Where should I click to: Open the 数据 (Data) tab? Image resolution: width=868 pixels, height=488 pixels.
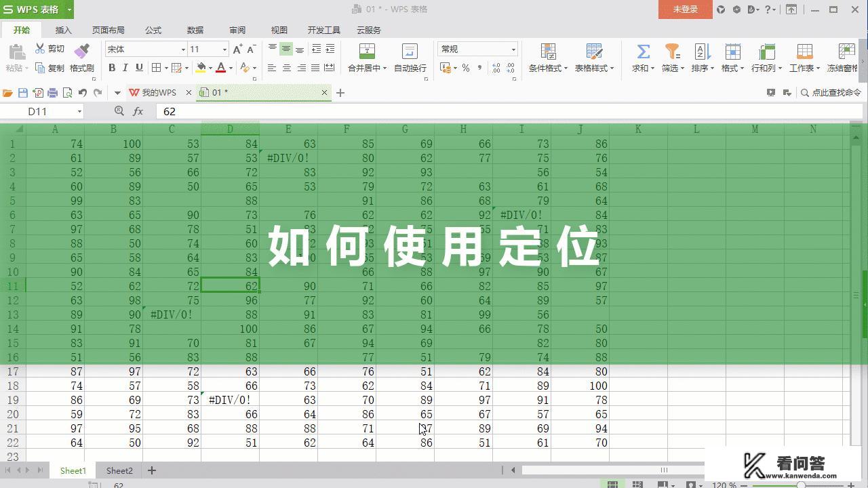195,30
